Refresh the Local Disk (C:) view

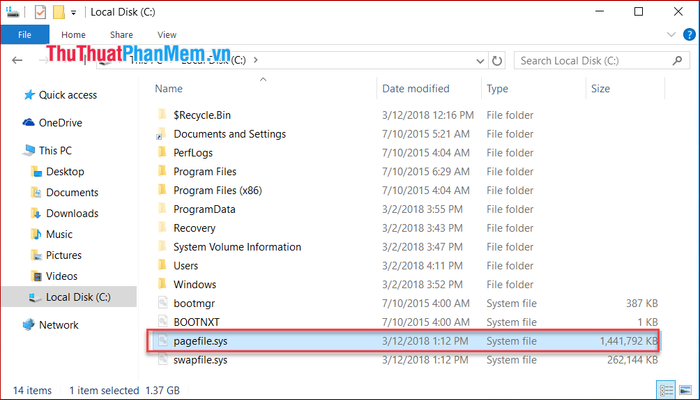[496, 61]
